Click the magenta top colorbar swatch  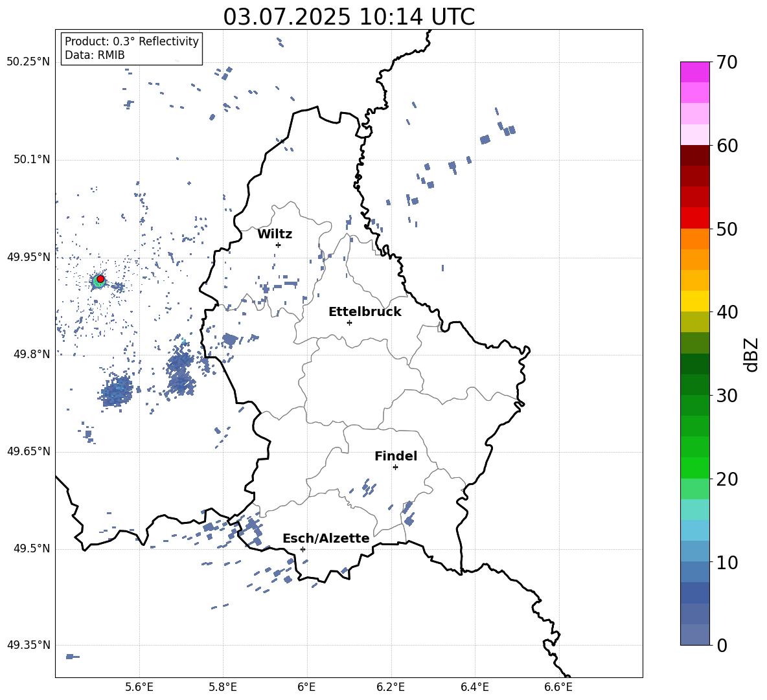click(695, 73)
